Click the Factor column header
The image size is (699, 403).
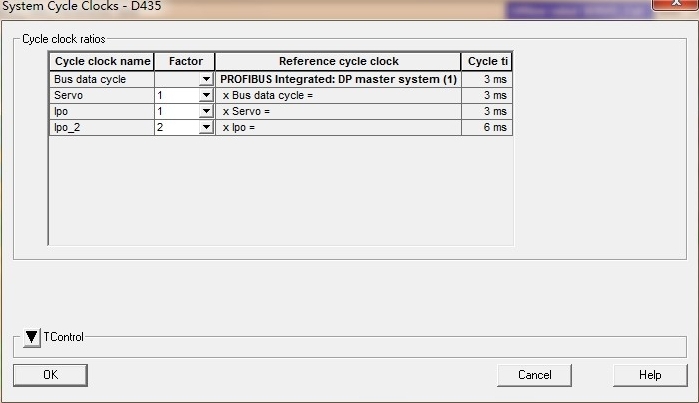pyautogui.click(x=185, y=62)
